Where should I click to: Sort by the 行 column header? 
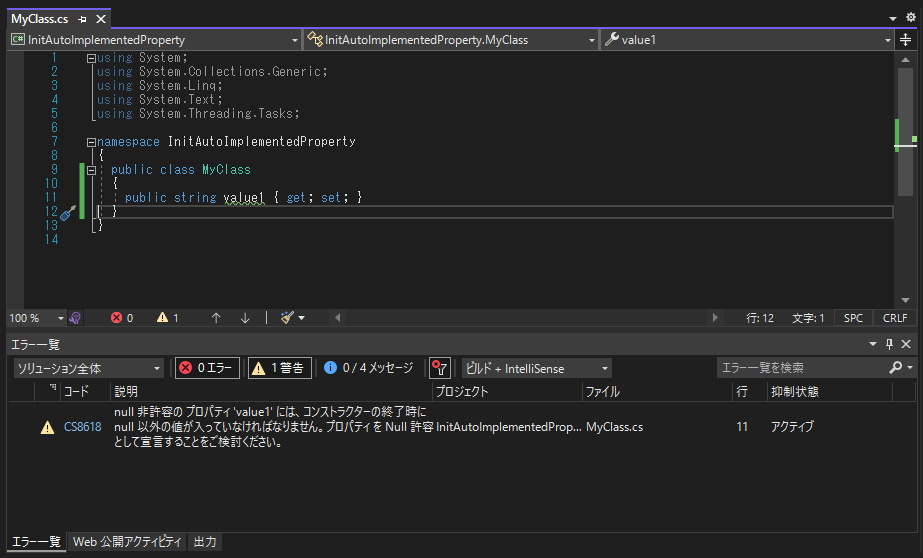tap(750, 391)
